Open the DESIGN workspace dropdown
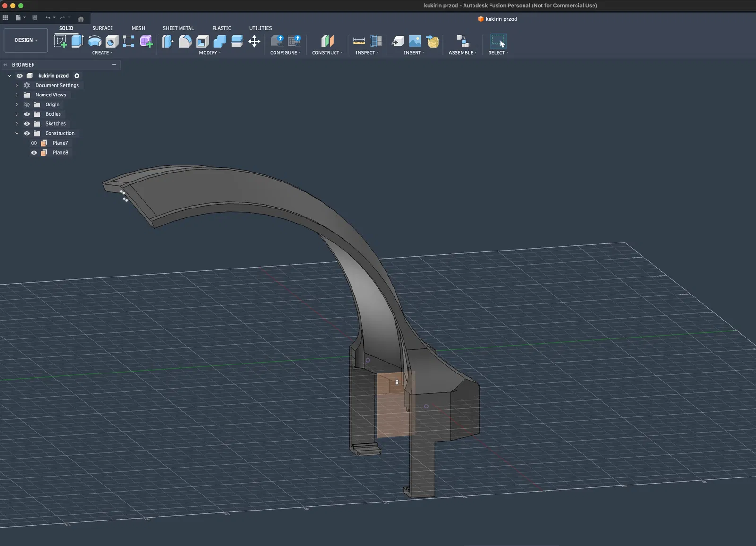Screen dimensions: 756x546 pyautogui.click(x=26, y=40)
